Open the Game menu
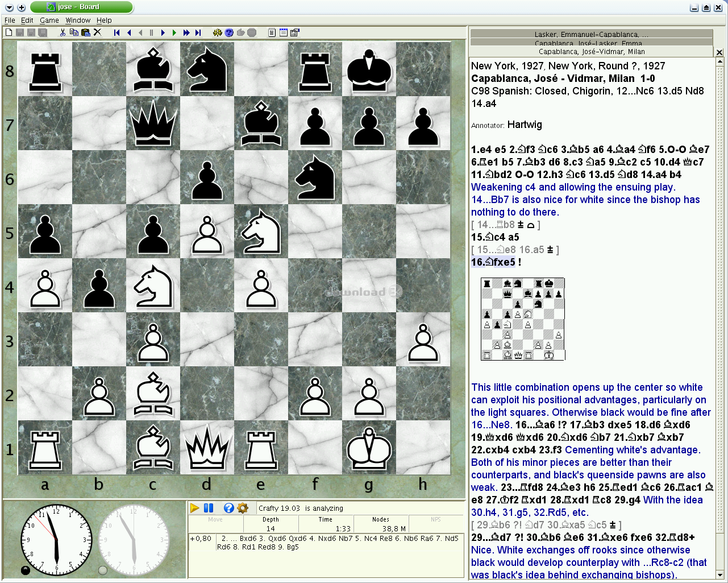728x583 pixels. [49, 20]
